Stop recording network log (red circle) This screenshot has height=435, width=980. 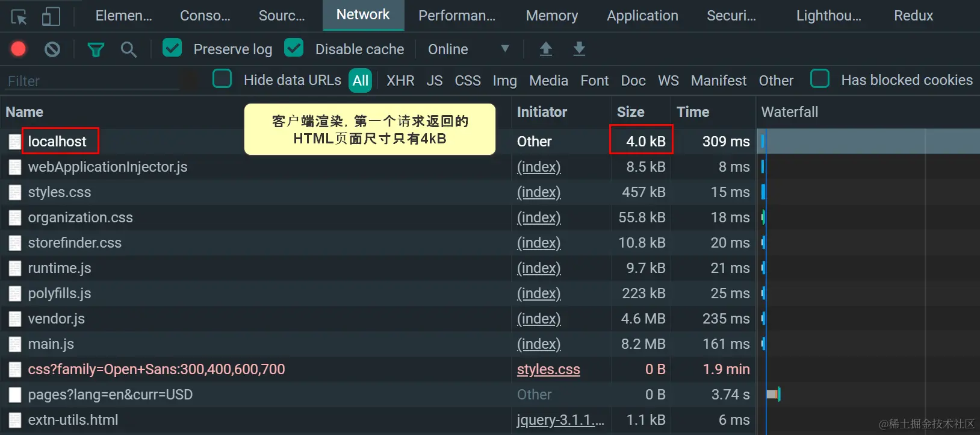(19, 49)
